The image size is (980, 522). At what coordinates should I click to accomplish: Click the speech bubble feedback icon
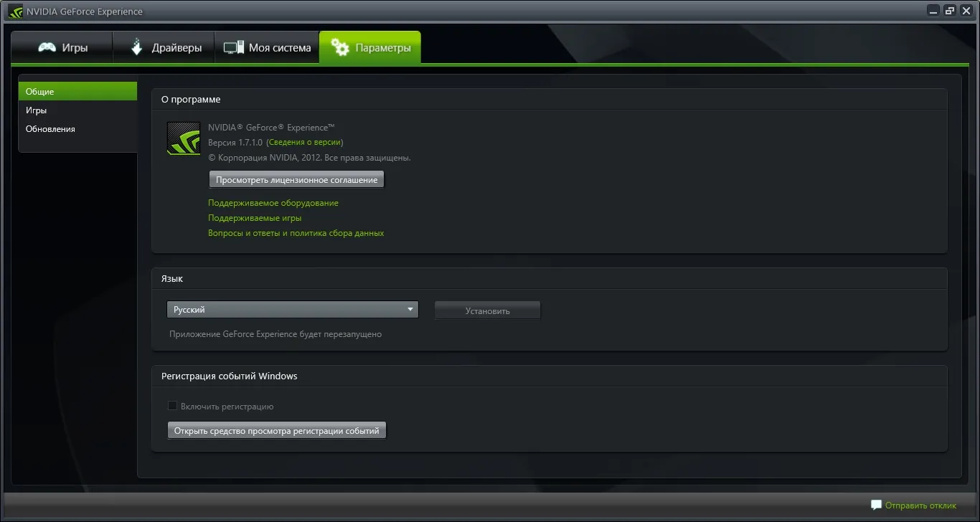click(x=876, y=506)
